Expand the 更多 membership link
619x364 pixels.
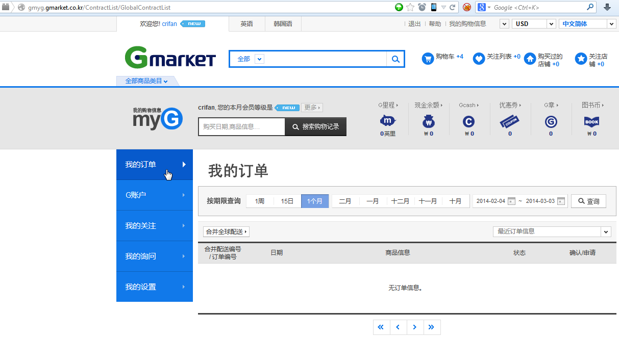pos(312,108)
